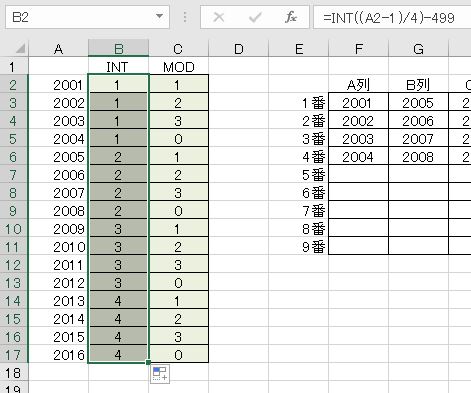Click formula bar with INT formula
The width and height of the screenshot is (471, 393).
coord(392,17)
